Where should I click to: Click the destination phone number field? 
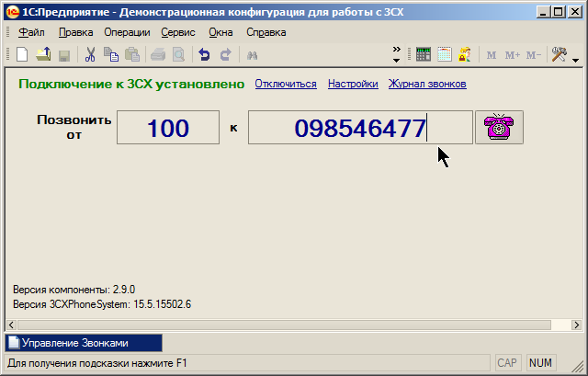360,128
